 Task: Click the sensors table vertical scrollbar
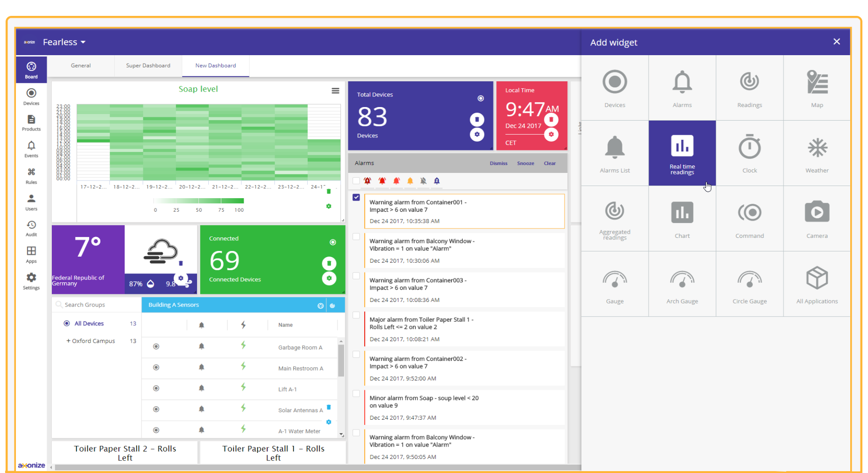pyautogui.click(x=341, y=360)
